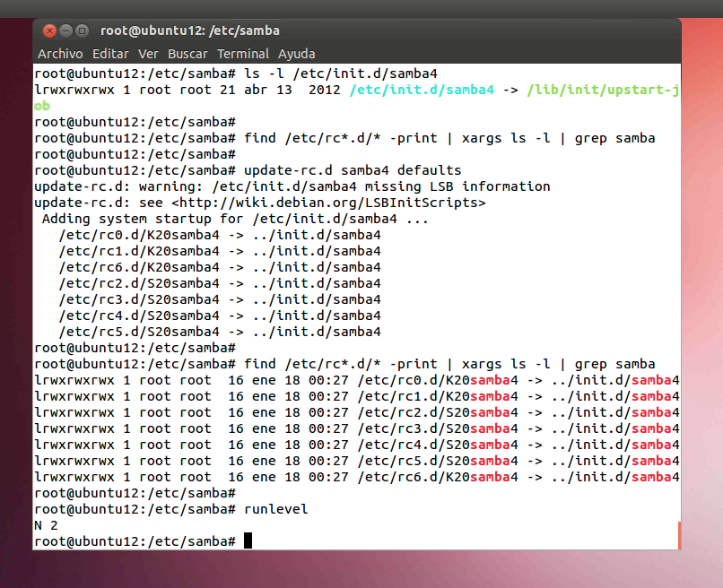The width and height of the screenshot is (723, 588).
Task: Expand the Ver menu
Action: (148, 54)
